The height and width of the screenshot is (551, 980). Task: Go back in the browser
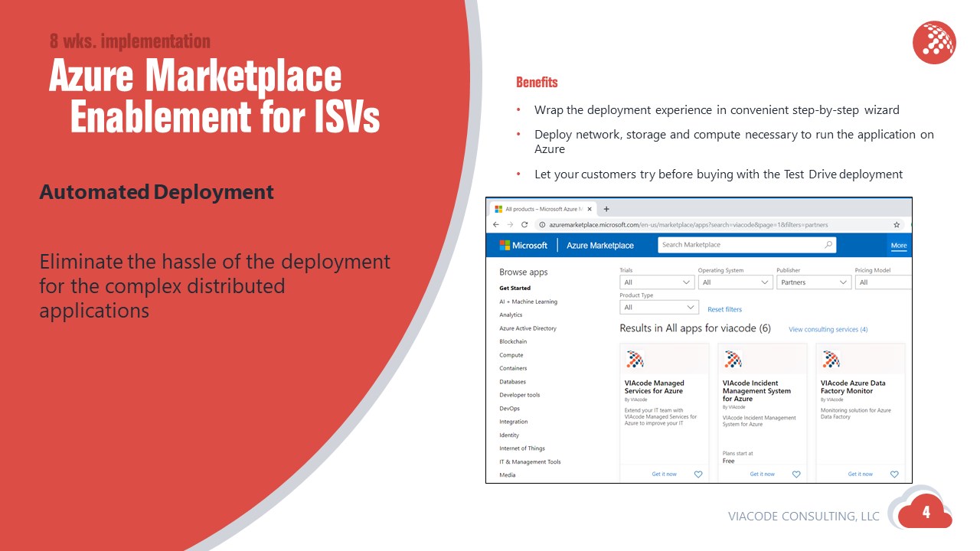[x=496, y=225]
